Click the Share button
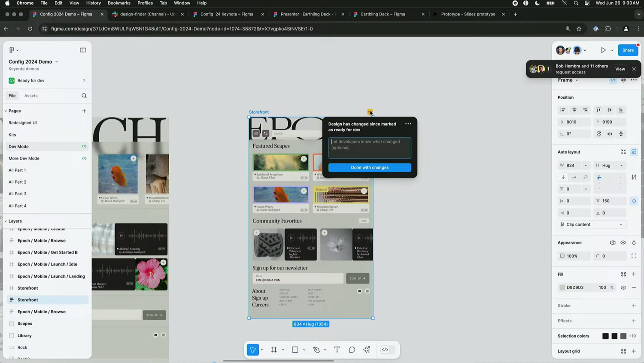The image size is (644, 363). tap(628, 50)
